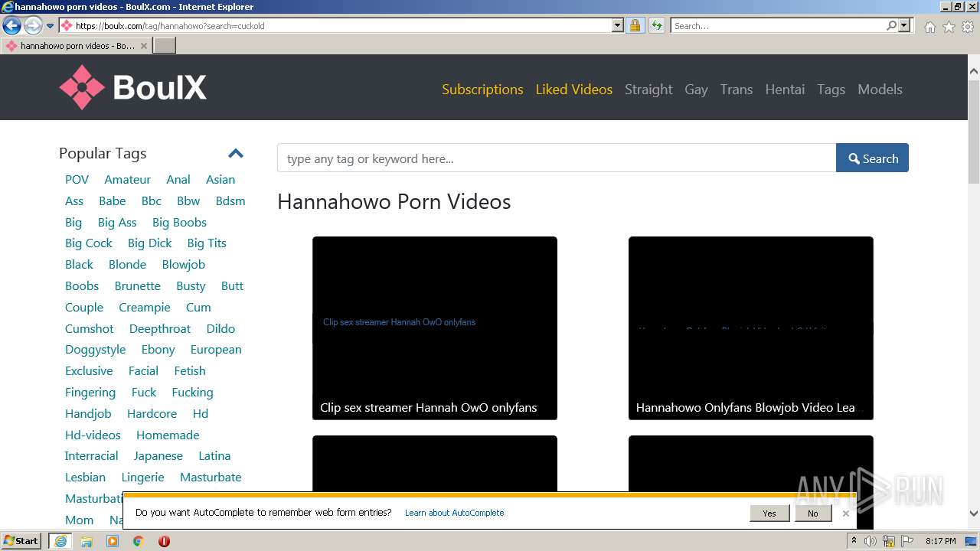The image size is (980, 551).
Task: Click Yes on the AutoComplete prompt
Action: pyautogui.click(x=769, y=514)
